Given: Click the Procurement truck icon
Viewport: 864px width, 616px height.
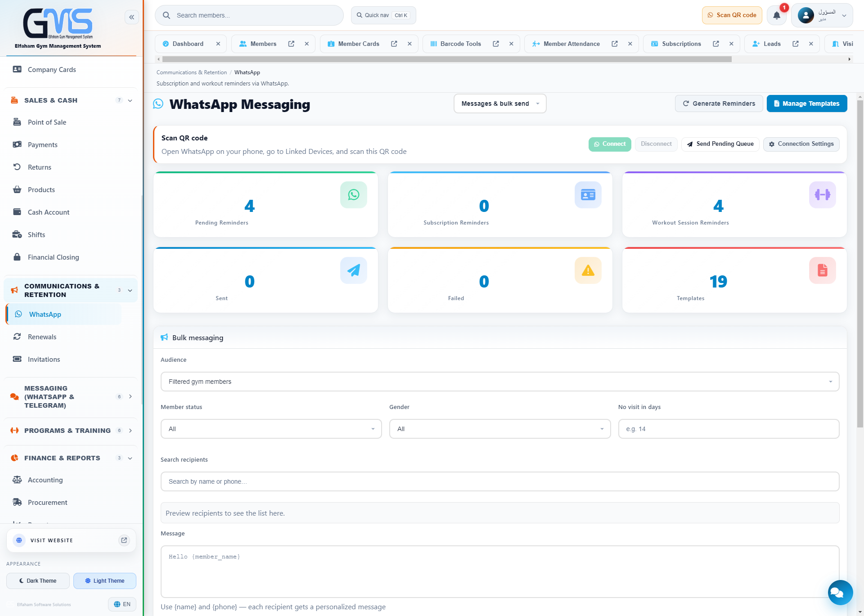Looking at the screenshot, I should pos(17,502).
